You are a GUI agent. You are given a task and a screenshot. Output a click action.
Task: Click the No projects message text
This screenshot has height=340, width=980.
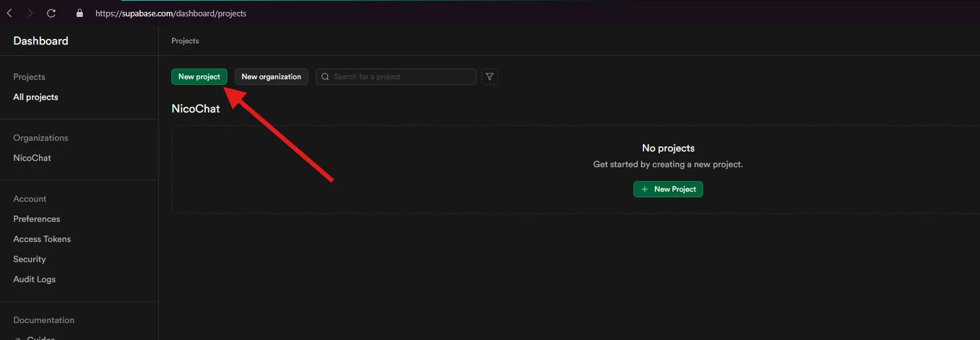[x=668, y=148]
